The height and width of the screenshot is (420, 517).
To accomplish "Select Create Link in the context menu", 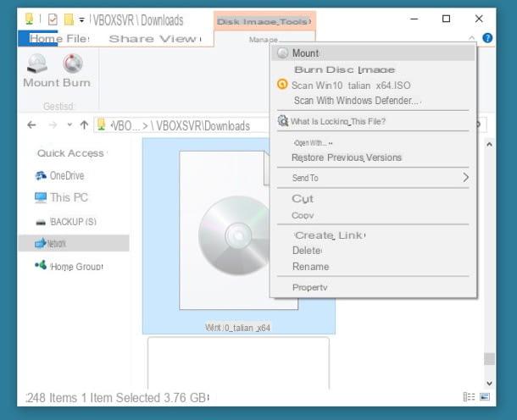I will pyautogui.click(x=373, y=235).
